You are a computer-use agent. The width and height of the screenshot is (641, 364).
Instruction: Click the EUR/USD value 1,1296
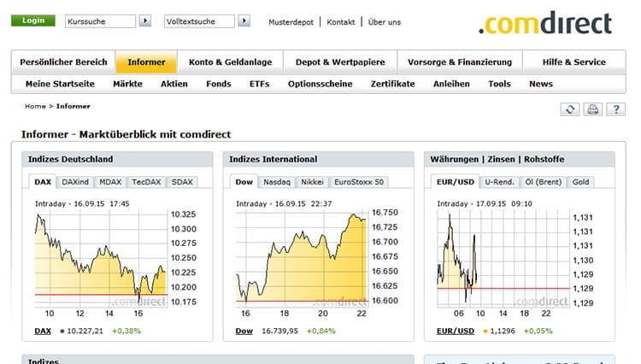(503, 331)
